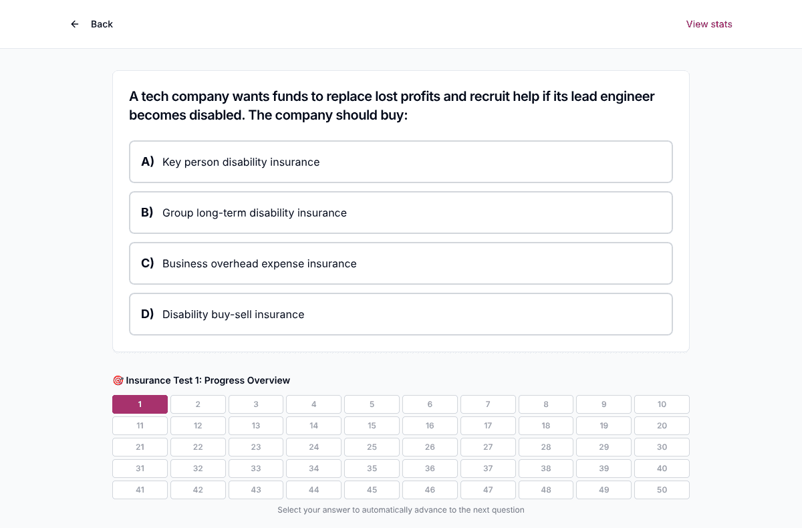The height and width of the screenshot is (528, 812).
Task: Navigate to question 47
Action: (488, 490)
